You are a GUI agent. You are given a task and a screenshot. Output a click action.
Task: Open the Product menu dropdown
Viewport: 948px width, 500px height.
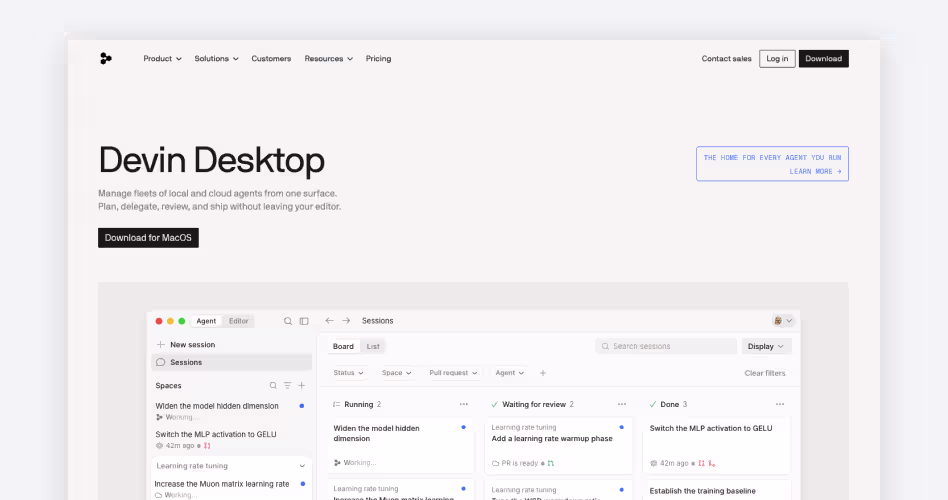(x=163, y=59)
